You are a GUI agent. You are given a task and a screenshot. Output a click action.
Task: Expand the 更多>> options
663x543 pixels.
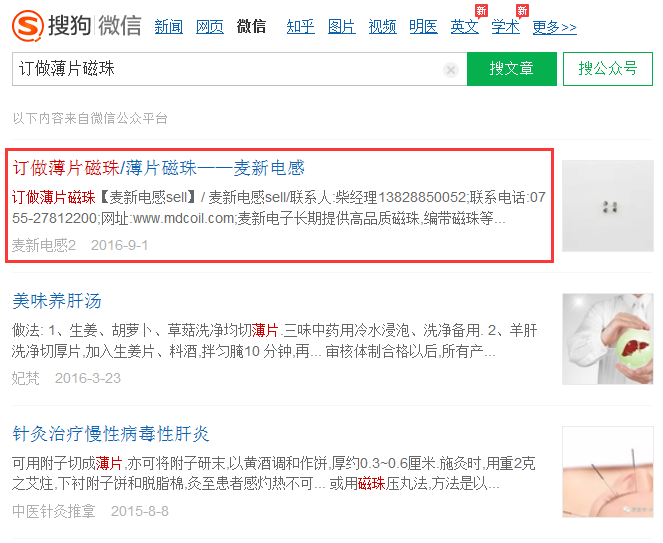(554, 27)
